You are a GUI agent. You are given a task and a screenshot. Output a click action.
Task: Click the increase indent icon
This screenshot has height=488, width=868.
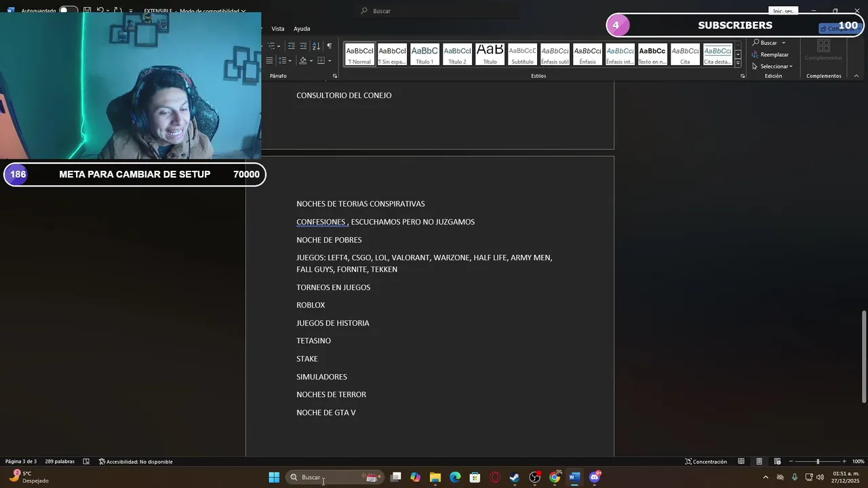pyautogui.click(x=303, y=46)
